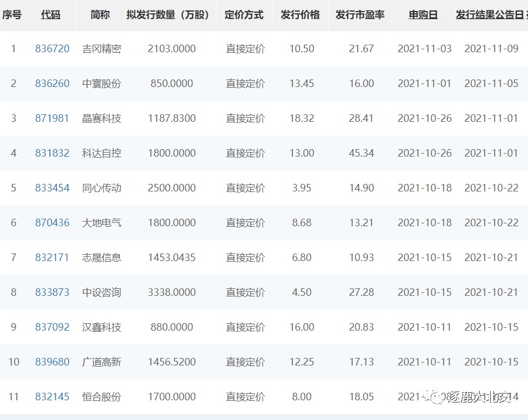The width and height of the screenshot is (528, 420).
Task: Click announcement date 2021-11-09
Action: click(x=491, y=49)
